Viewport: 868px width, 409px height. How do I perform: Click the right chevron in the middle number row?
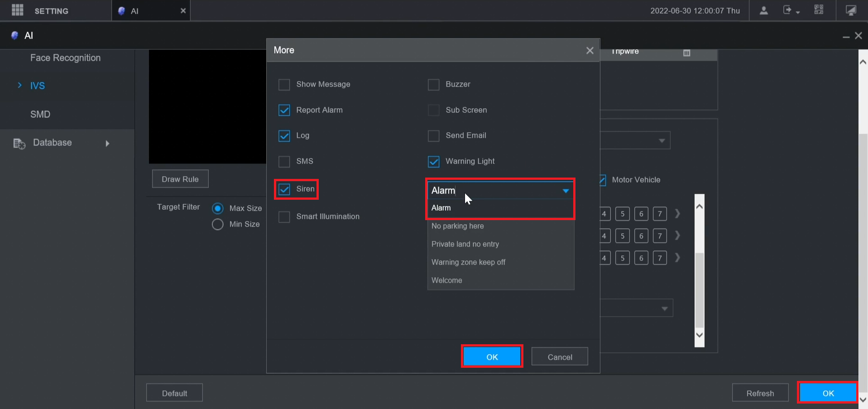pyautogui.click(x=677, y=236)
